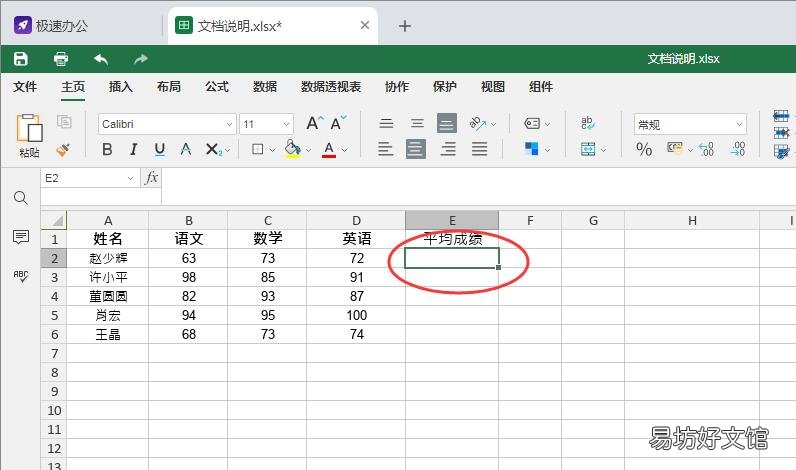Open the 文件 menu

pos(25,87)
